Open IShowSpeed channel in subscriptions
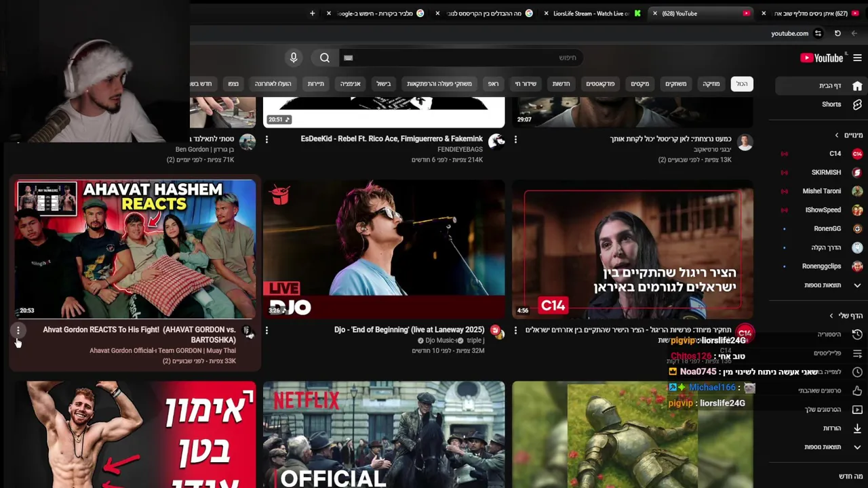The height and width of the screenshot is (488, 868). coord(818,210)
